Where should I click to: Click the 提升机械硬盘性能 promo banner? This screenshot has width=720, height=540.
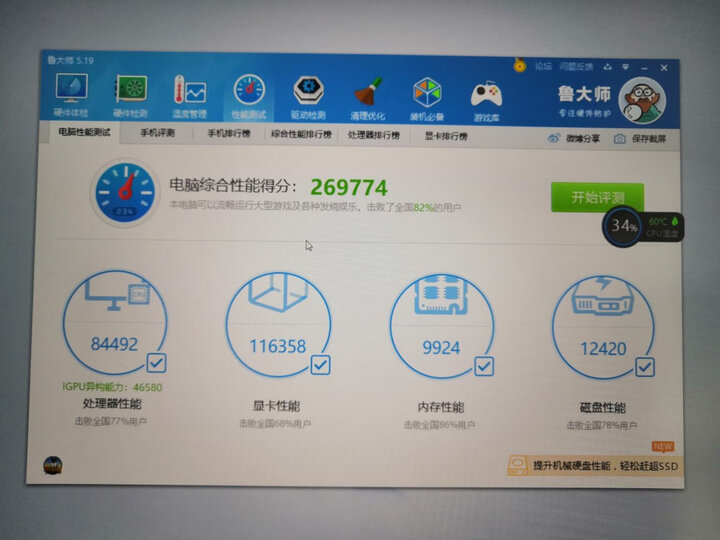tap(596, 466)
